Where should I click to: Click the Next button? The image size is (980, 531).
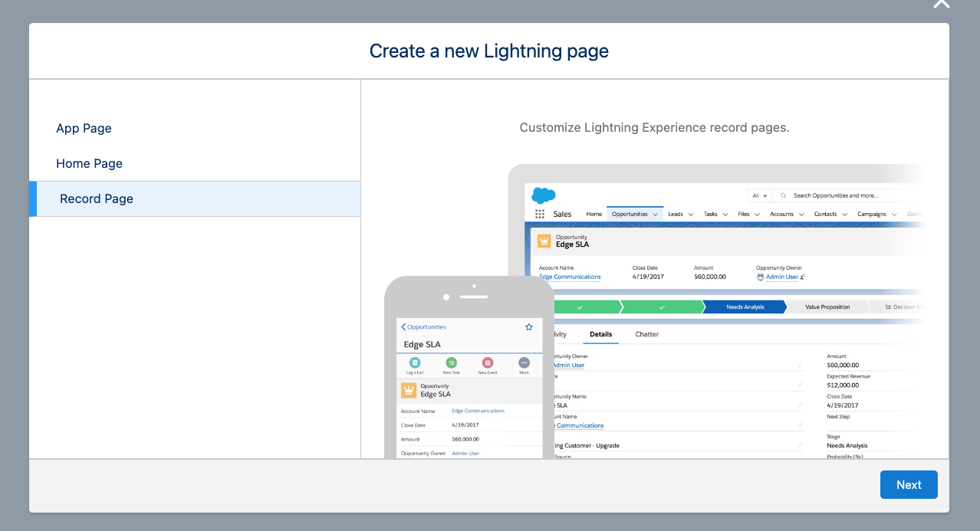pyautogui.click(x=909, y=484)
